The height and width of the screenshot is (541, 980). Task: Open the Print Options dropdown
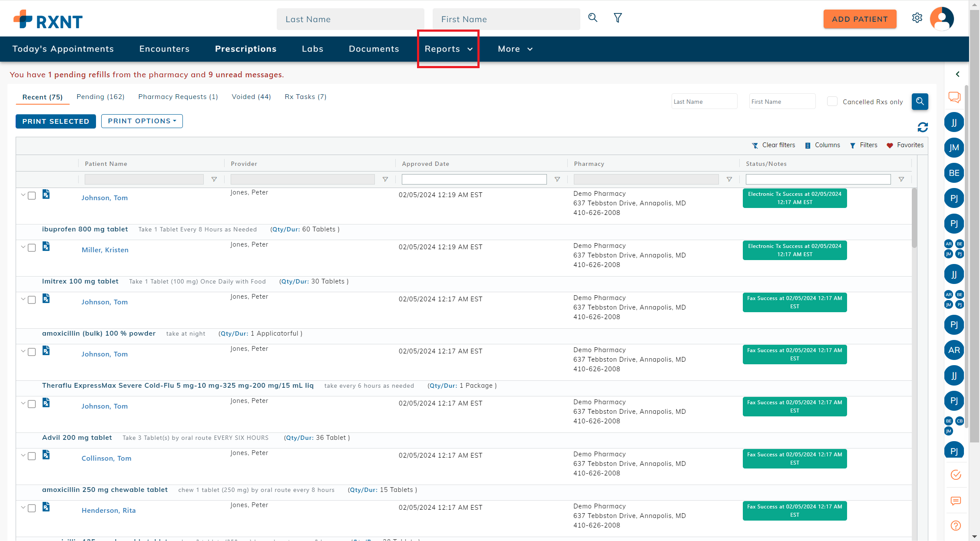coord(142,121)
